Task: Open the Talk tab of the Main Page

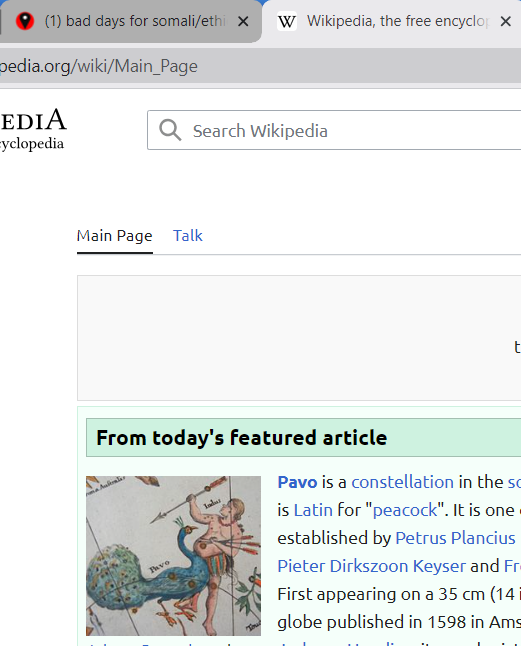Action: [187, 236]
